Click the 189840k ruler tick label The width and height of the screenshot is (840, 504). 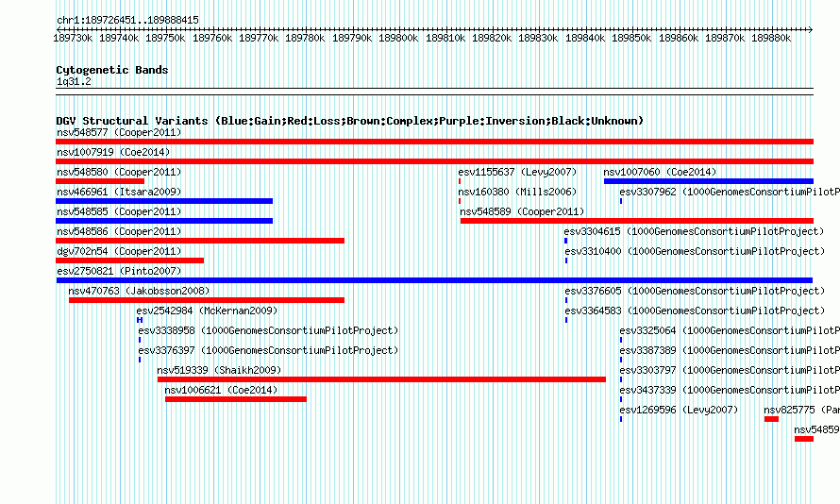coord(585,38)
